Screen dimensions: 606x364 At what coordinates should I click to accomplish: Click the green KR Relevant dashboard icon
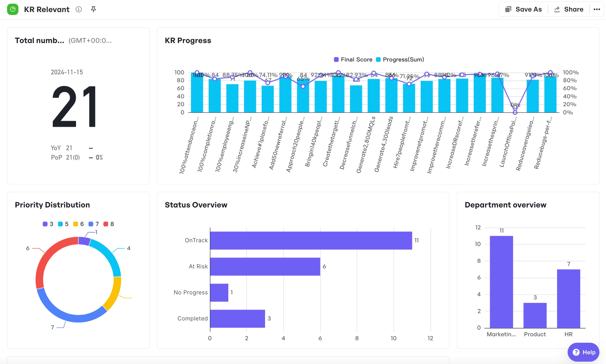tap(13, 9)
